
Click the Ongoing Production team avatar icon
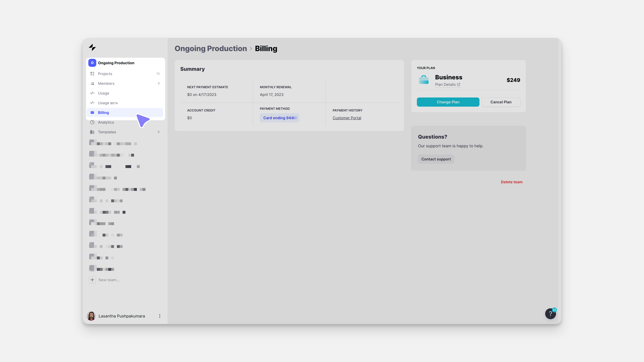(92, 63)
